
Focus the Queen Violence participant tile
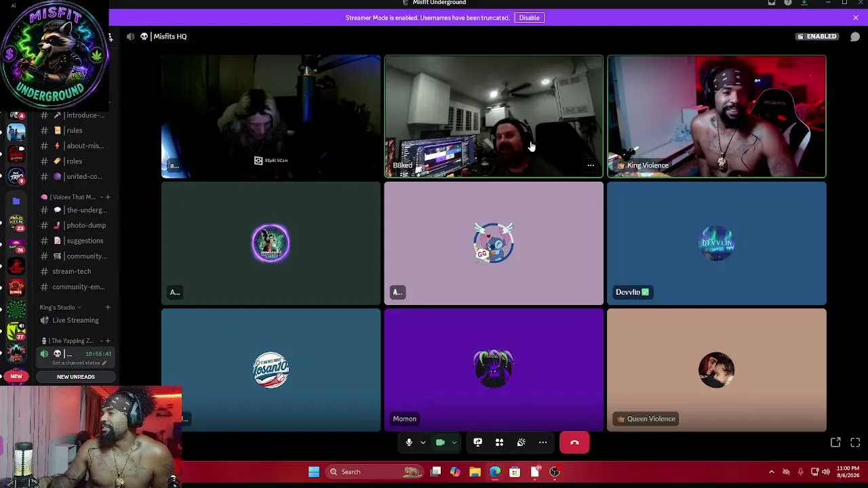click(x=717, y=370)
